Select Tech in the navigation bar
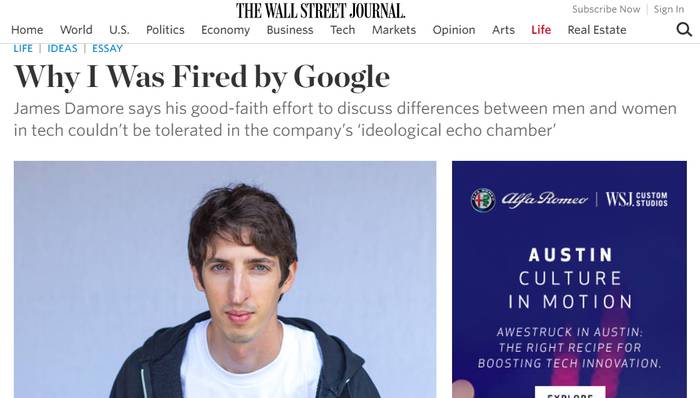The height and width of the screenshot is (398, 700). (x=342, y=30)
